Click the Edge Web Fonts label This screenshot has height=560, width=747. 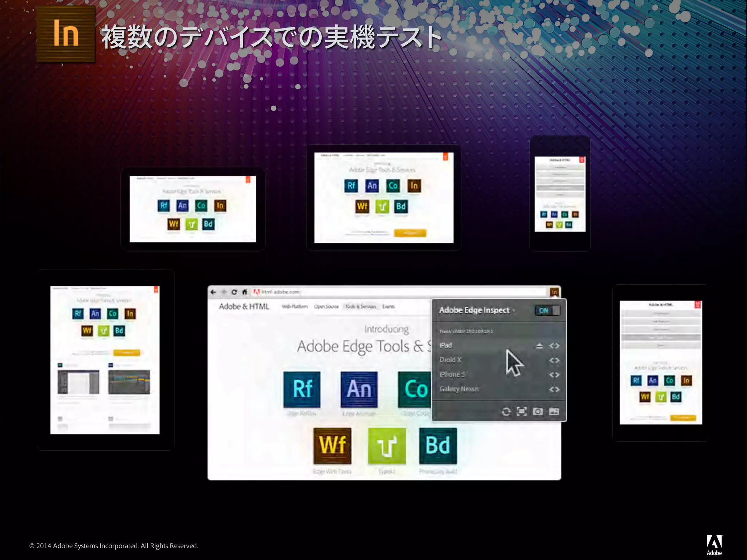coord(332,472)
